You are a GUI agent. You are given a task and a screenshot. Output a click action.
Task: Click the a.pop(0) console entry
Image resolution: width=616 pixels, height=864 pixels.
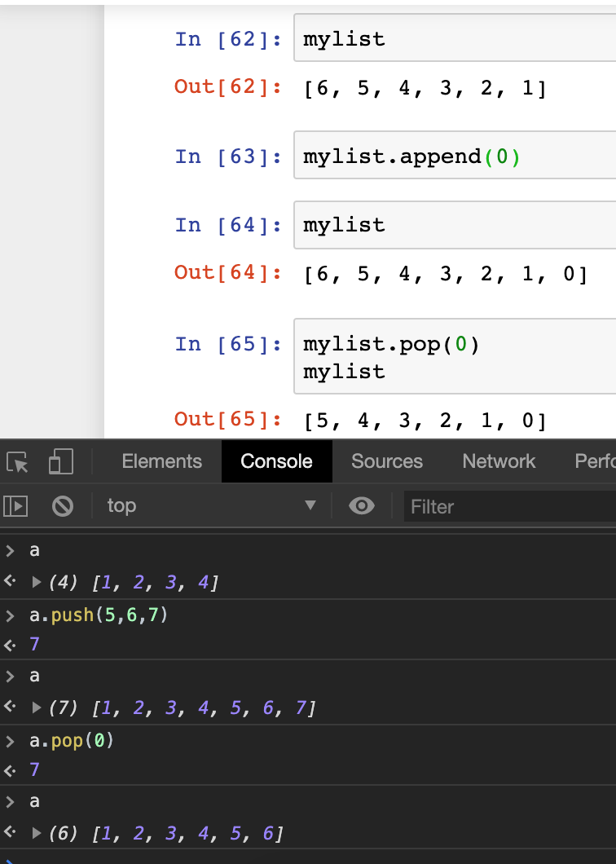click(72, 740)
